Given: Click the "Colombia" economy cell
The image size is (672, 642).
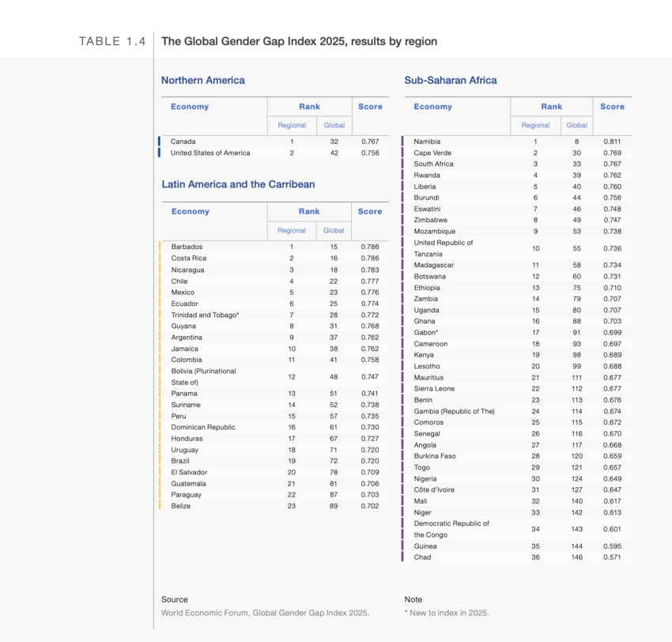Looking at the screenshot, I should coord(187,360).
